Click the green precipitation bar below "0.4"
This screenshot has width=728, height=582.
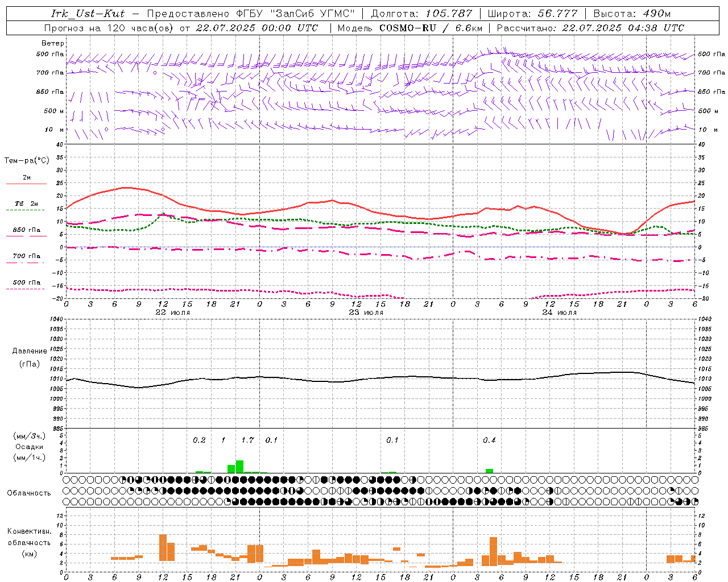click(x=489, y=471)
